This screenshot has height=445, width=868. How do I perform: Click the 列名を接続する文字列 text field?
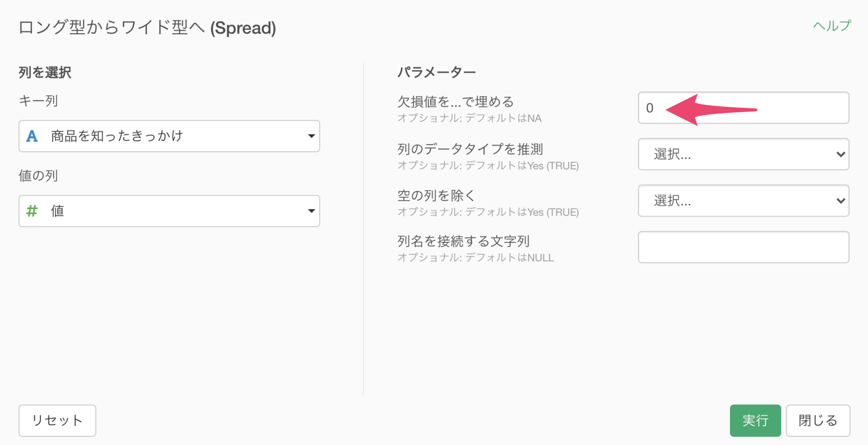click(744, 247)
